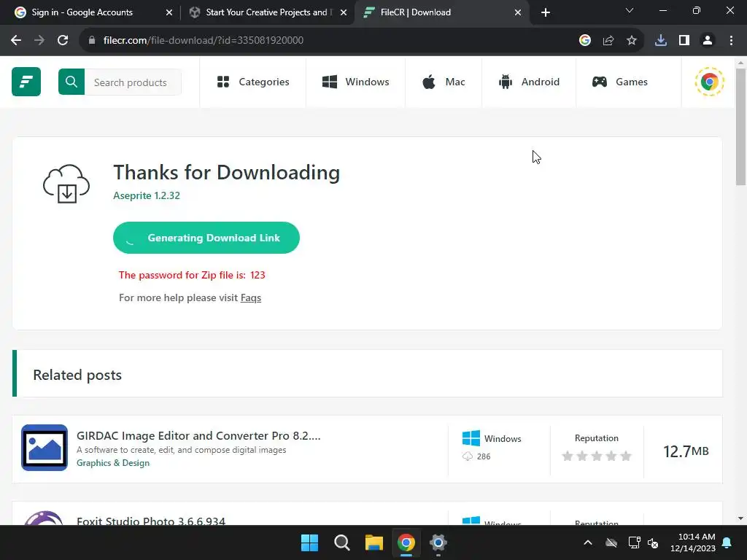
Task: Toggle the Chrome side panel
Action: [x=684, y=40]
